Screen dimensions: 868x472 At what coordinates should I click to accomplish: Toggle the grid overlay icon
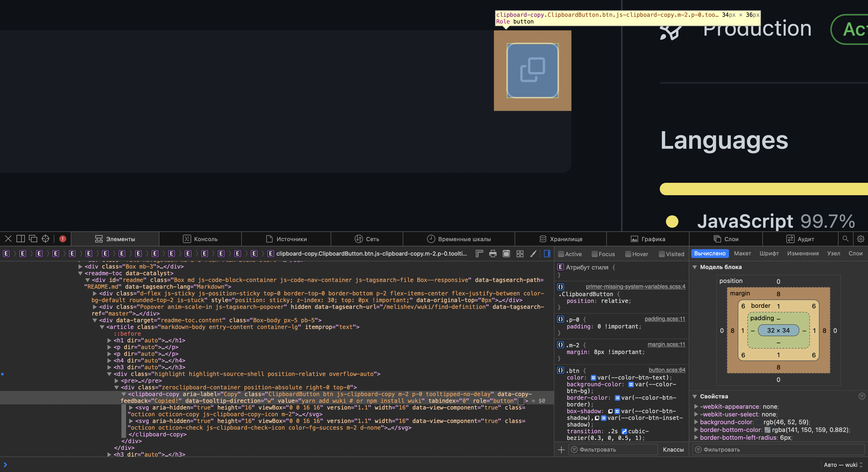(520, 254)
